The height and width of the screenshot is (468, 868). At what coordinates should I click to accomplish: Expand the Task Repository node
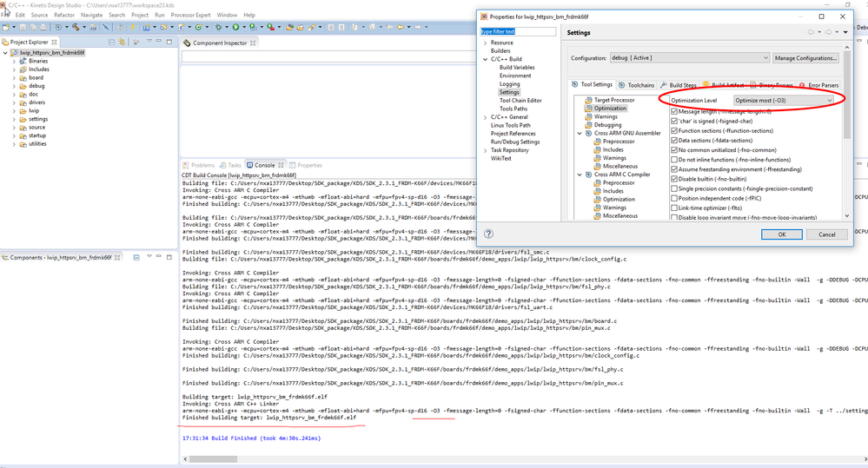tap(486, 150)
